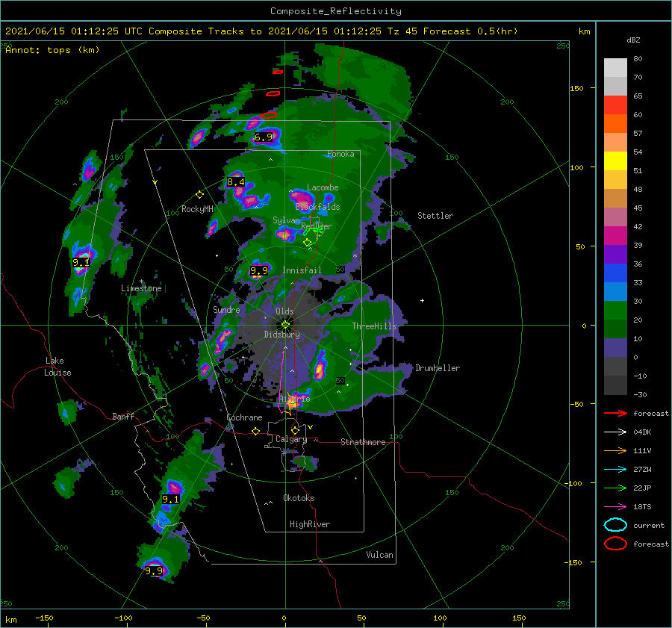
Task: Click the timestamp header line with Forecast 0.5(hr)
Action: pos(261,31)
